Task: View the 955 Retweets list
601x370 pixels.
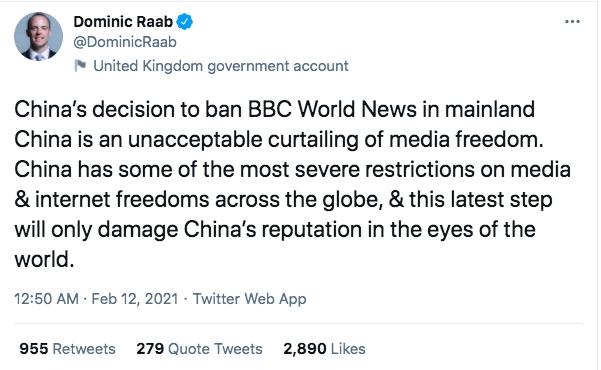Action: [67, 349]
